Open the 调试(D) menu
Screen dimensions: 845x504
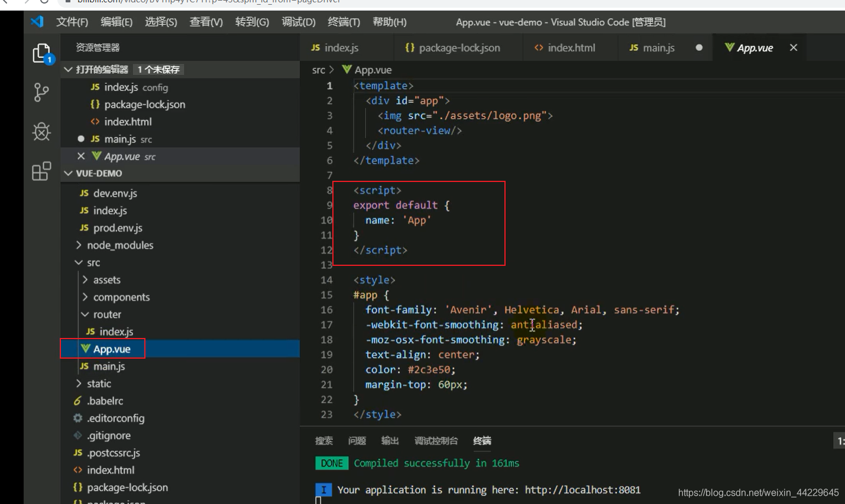point(299,22)
